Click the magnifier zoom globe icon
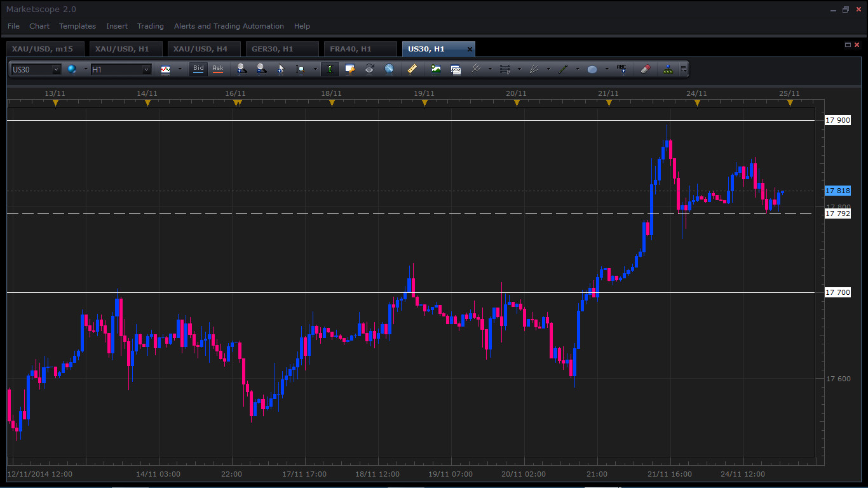Viewport: 868px width, 488px height. (390, 69)
